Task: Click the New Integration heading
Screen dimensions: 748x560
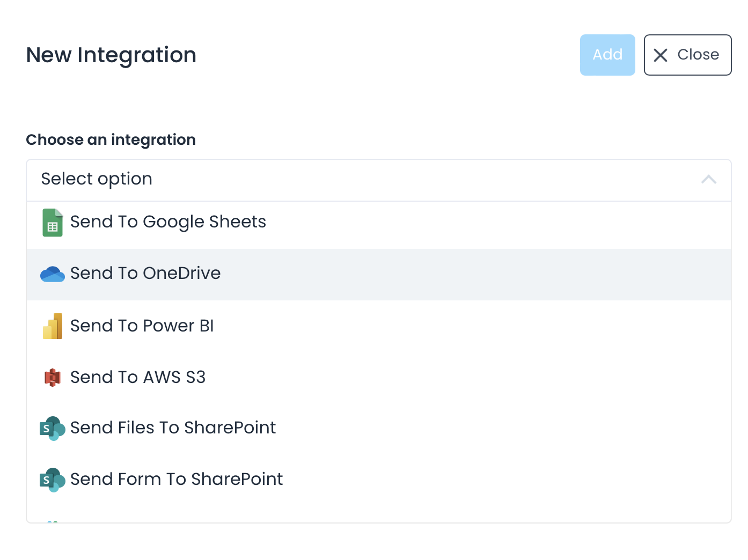Action: point(111,55)
